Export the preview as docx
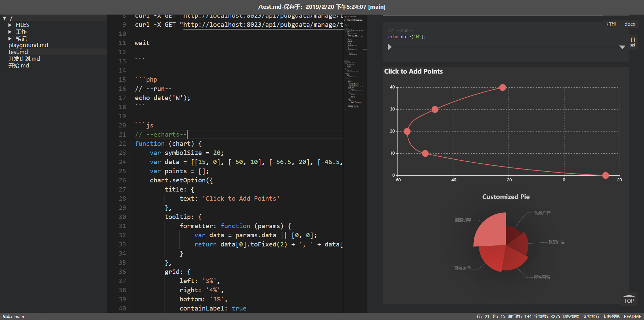The height and width of the screenshot is (320, 644). pos(630,24)
